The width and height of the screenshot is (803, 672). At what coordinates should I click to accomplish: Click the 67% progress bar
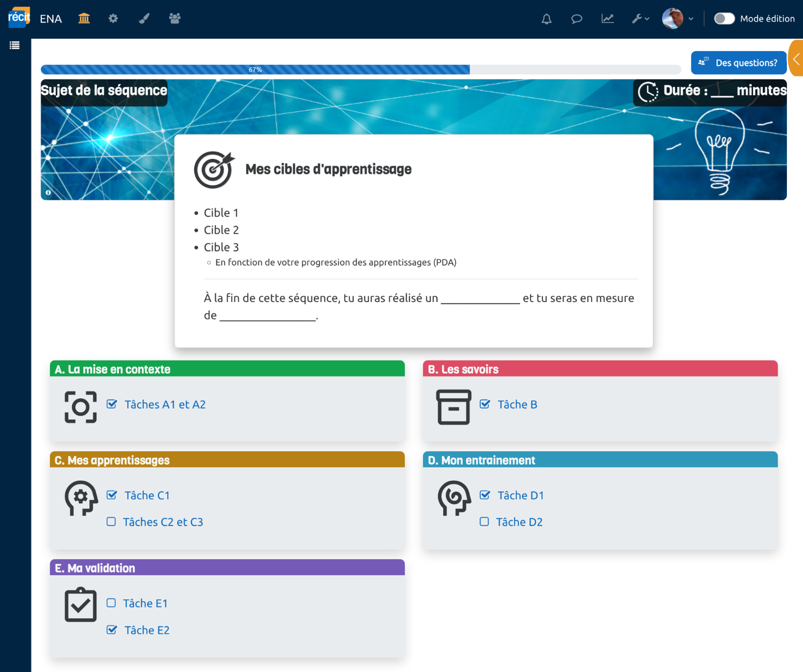coord(255,70)
